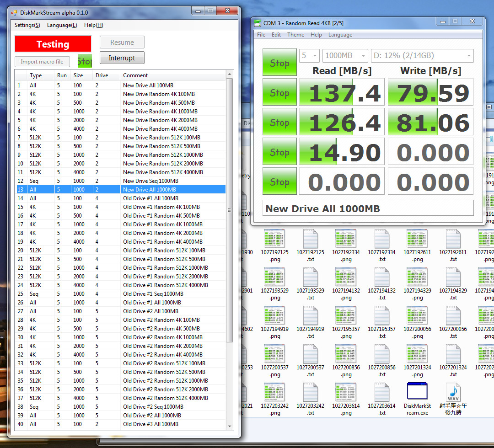The width and height of the screenshot is (494, 448).
Task: Select 1027201324.png file icon
Action: tap(417, 354)
